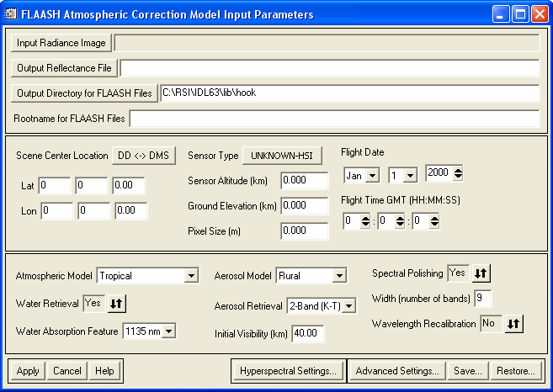
Task: Click the Flight Time minutes stepper arrows
Action: [x=400, y=221]
